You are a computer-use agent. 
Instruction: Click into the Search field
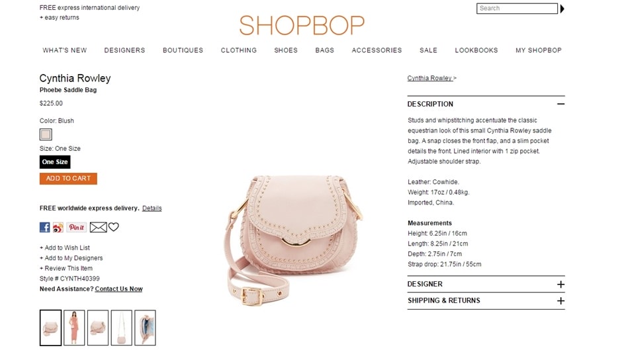pyautogui.click(x=517, y=9)
